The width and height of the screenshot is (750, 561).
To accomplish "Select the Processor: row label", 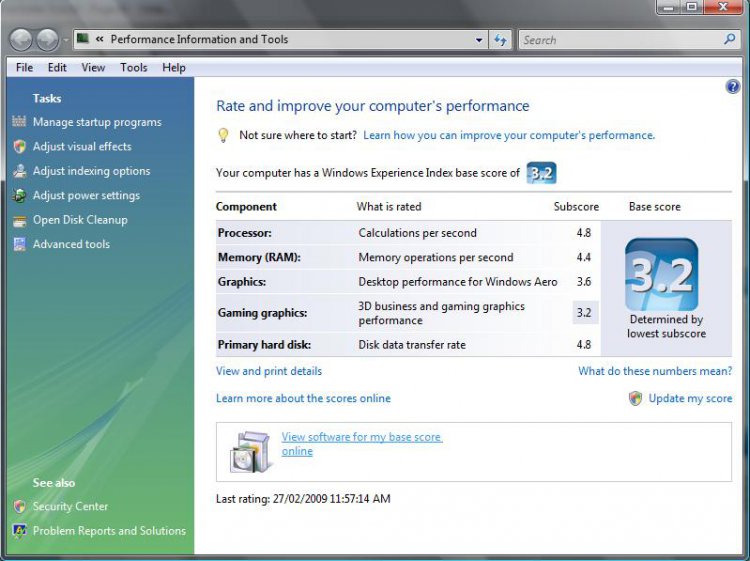I will (x=244, y=233).
